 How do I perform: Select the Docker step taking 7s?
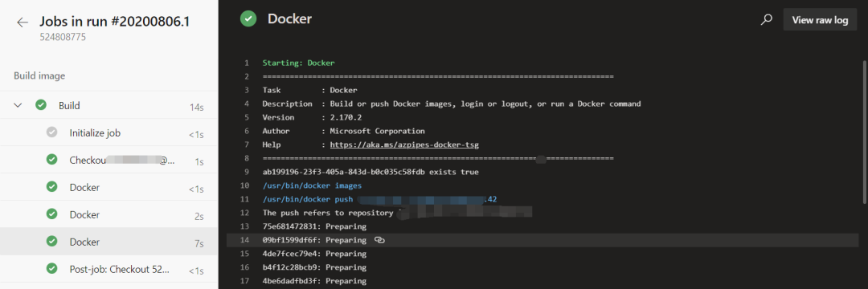pyautogui.click(x=108, y=242)
